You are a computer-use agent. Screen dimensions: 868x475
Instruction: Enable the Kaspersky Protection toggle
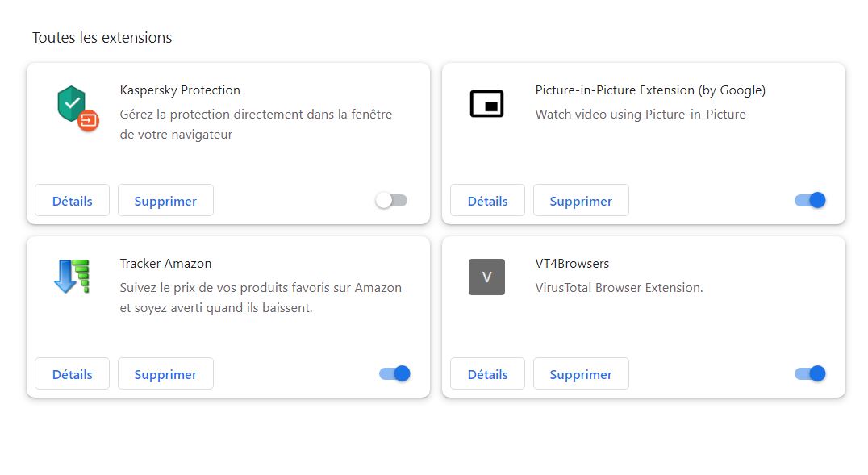point(391,201)
